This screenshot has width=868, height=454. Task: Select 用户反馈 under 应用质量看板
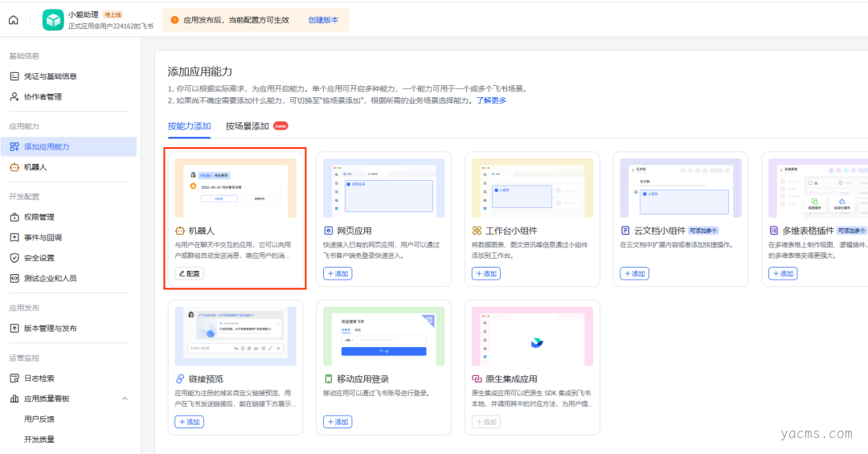[39, 419]
